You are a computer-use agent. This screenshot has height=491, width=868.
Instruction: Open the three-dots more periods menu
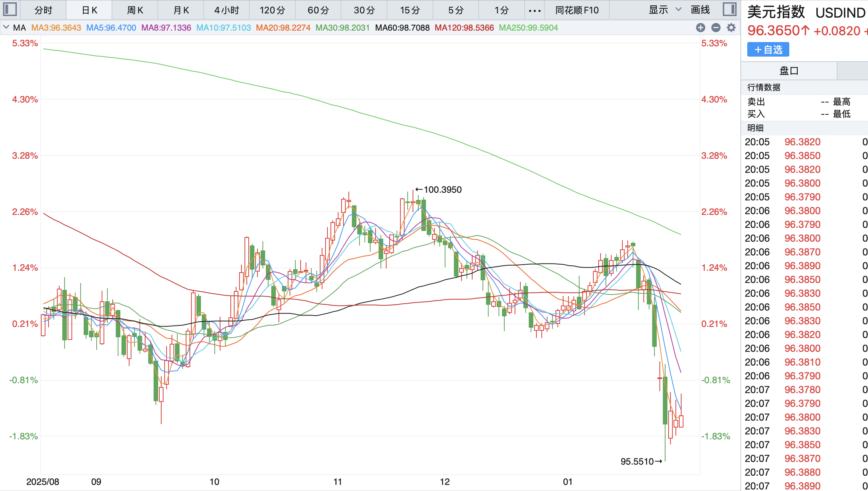coord(534,10)
